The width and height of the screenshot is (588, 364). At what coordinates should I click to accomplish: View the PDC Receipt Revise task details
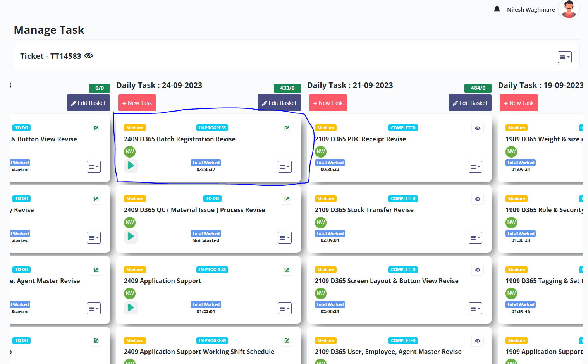478,128
